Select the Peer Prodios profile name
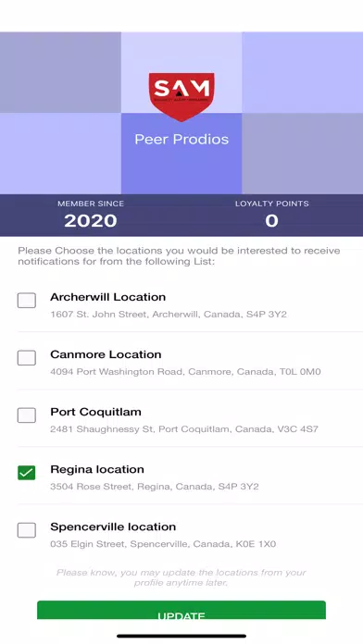 click(x=181, y=139)
